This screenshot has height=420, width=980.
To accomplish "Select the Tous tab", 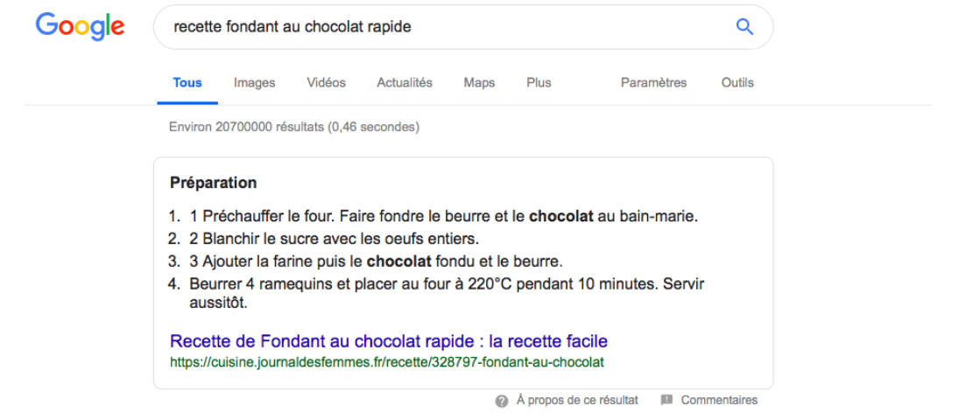I will [187, 83].
